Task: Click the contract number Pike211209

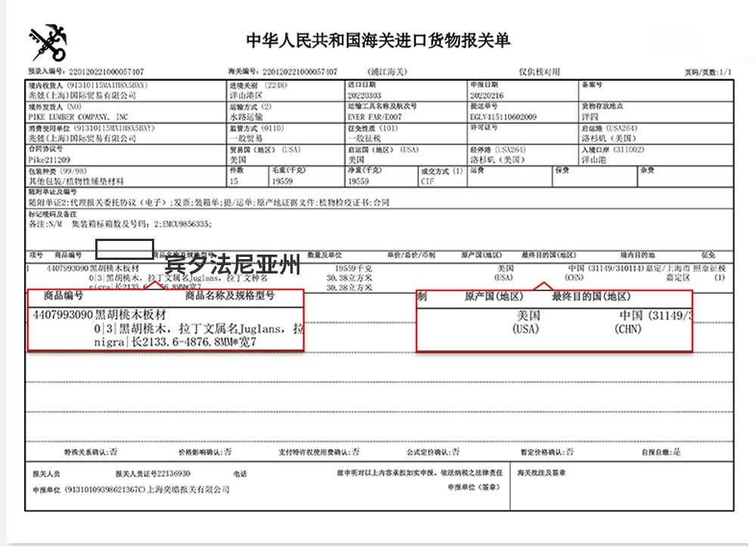Action: point(50,160)
